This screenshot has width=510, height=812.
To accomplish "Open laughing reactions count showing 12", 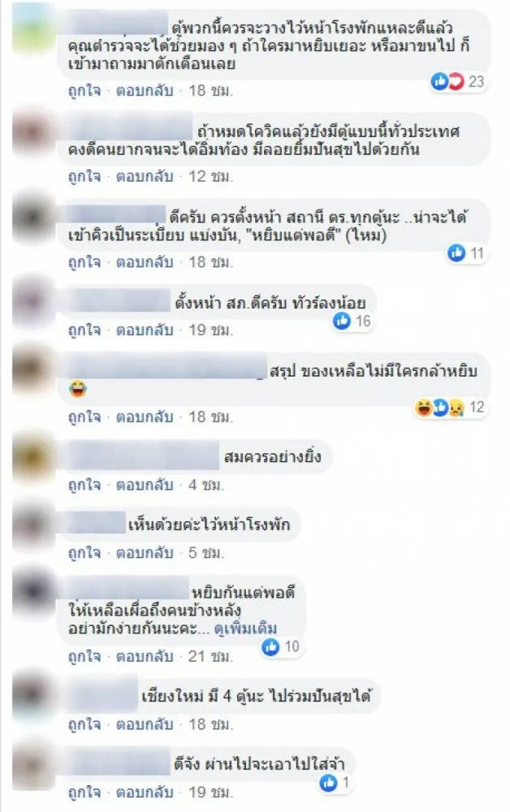I will (x=449, y=408).
